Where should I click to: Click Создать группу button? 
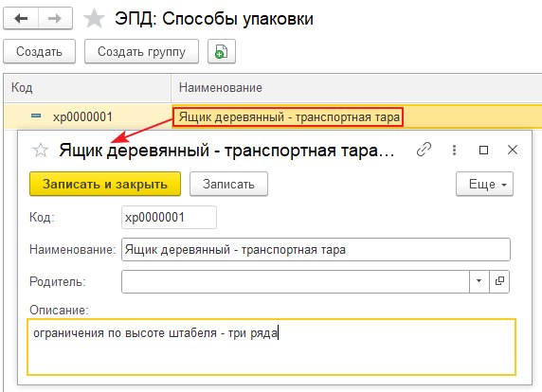click(x=141, y=51)
